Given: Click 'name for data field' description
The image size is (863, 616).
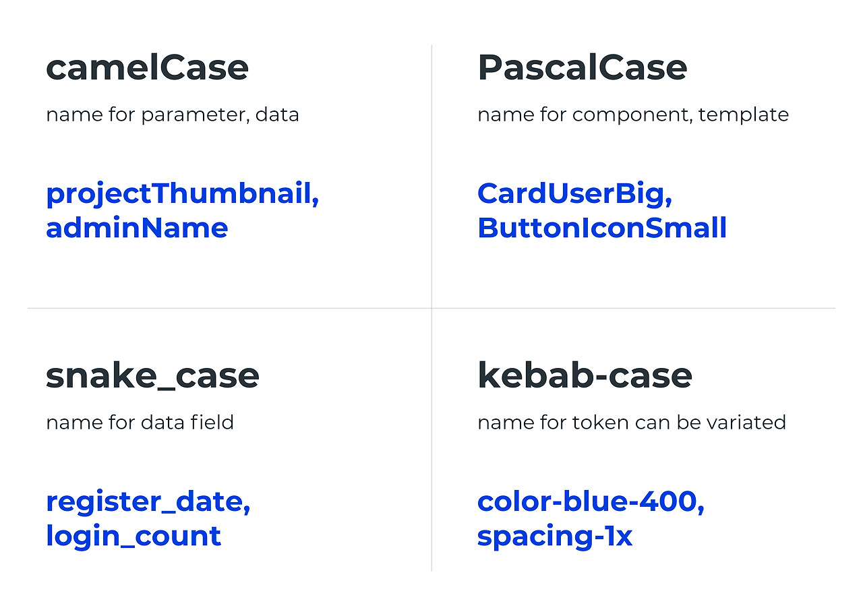Looking at the screenshot, I should pyautogui.click(x=140, y=423).
